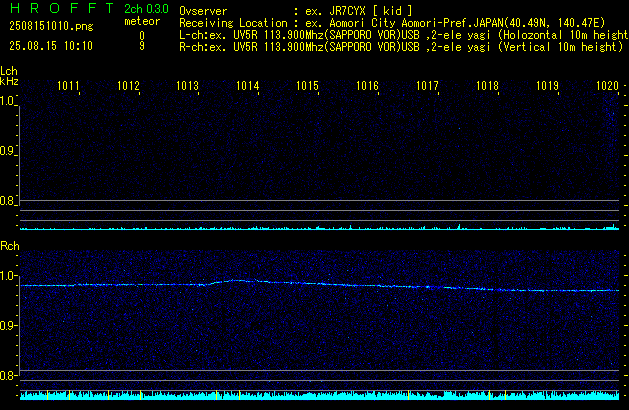Click the L-ch receiver description line
Screen dimensions: 629x410
coord(404,35)
